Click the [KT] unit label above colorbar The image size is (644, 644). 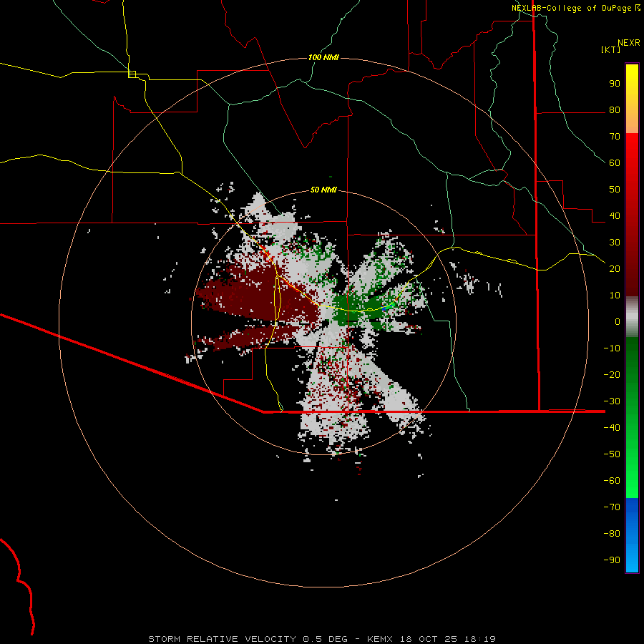(611, 49)
